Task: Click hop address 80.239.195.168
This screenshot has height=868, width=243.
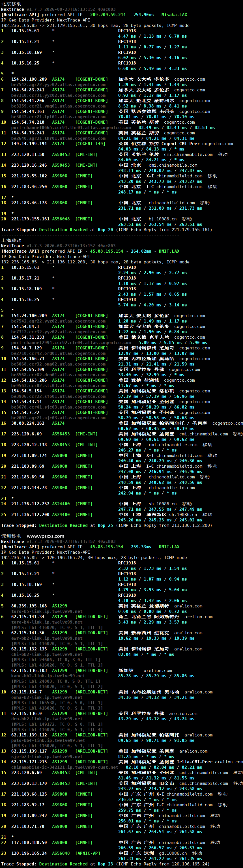Action: pos(29,606)
